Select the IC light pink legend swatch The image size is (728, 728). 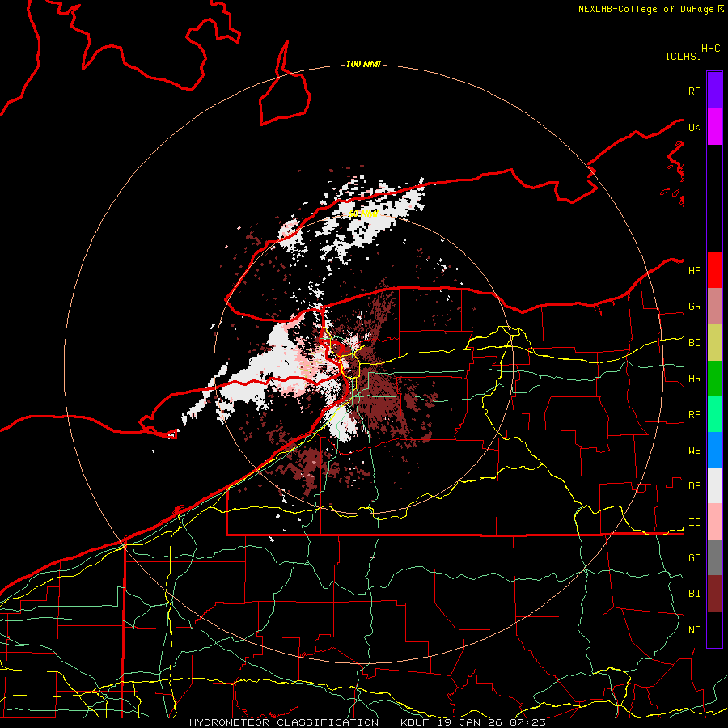point(714,522)
